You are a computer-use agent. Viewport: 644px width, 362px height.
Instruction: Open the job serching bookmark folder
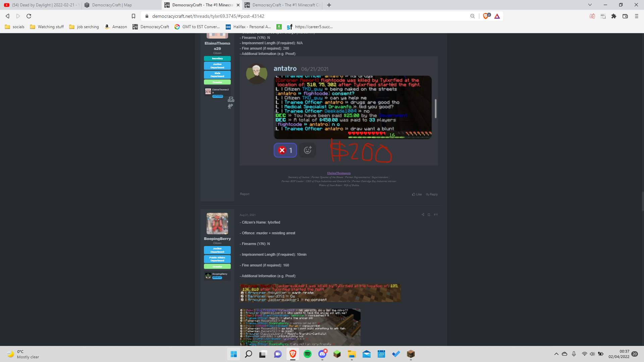pos(84,27)
